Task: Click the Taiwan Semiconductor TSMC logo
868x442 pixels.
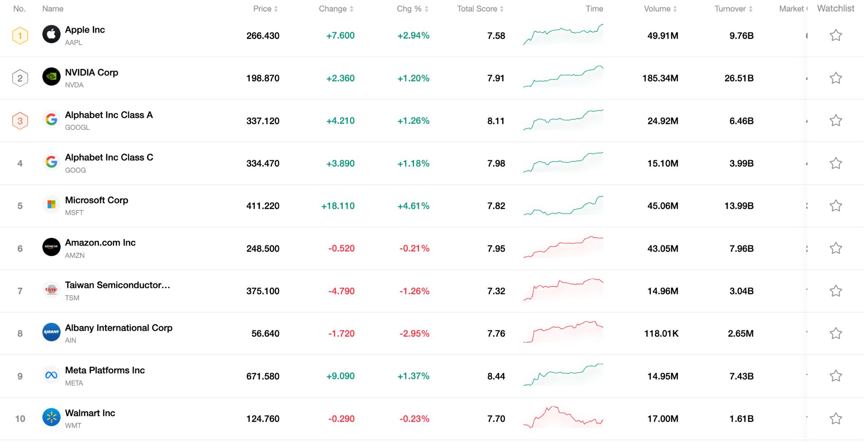Action: [x=51, y=290]
